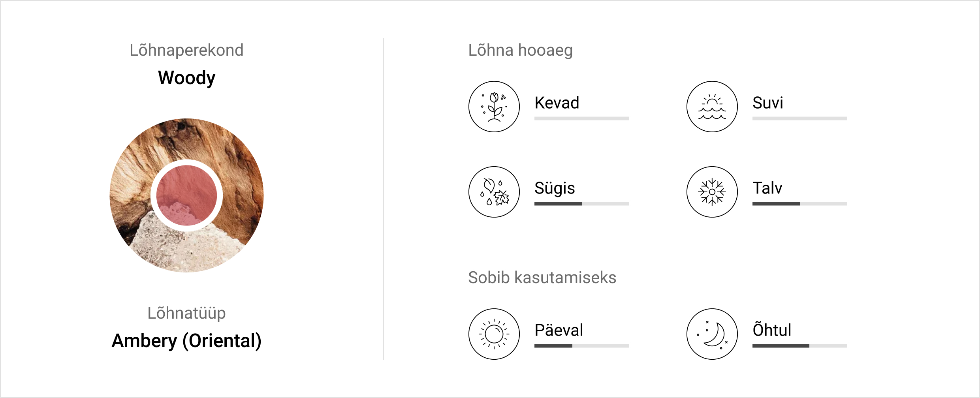
Task: Click the Kevad spring flower icon
Action: coord(494,107)
